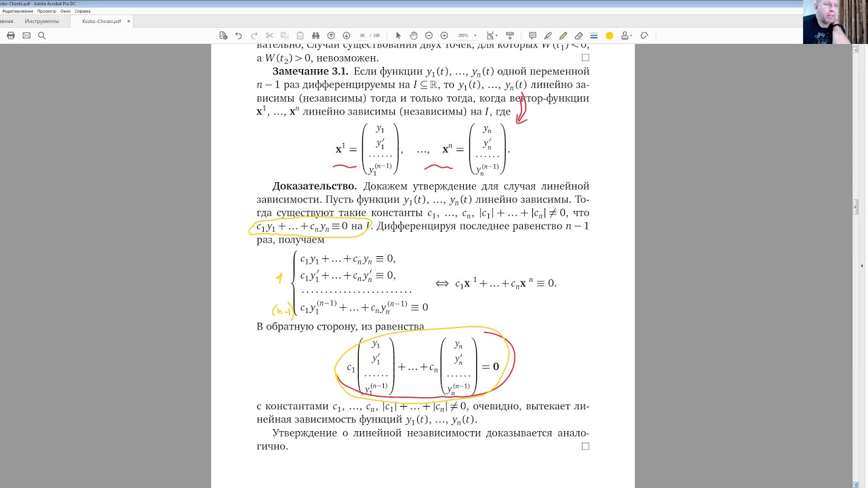Click the heading Замечание 3.1.

pyautogui.click(x=310, y=71)
